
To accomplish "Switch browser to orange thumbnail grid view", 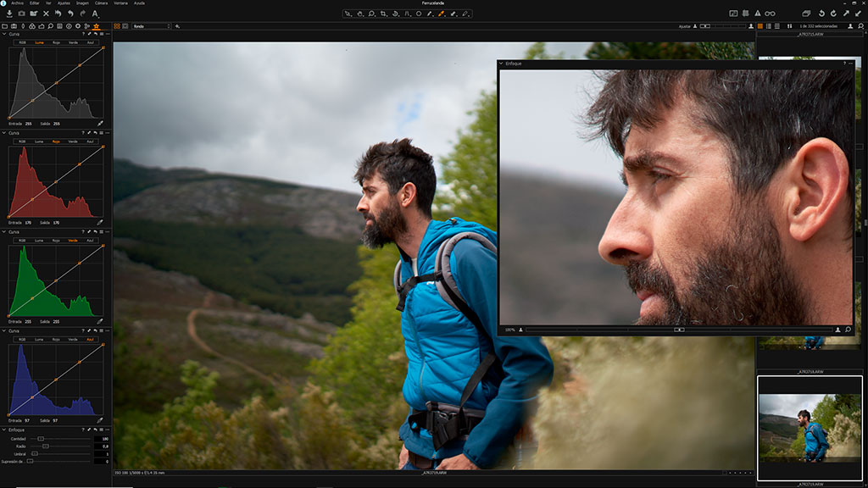I will click(x=760, y=26).
